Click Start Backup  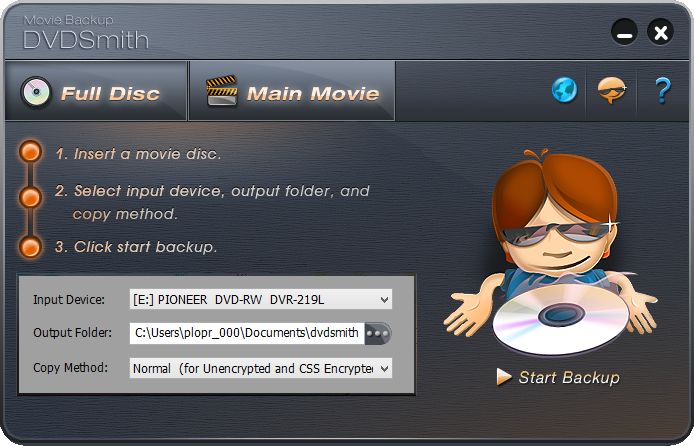coord(559,377)
